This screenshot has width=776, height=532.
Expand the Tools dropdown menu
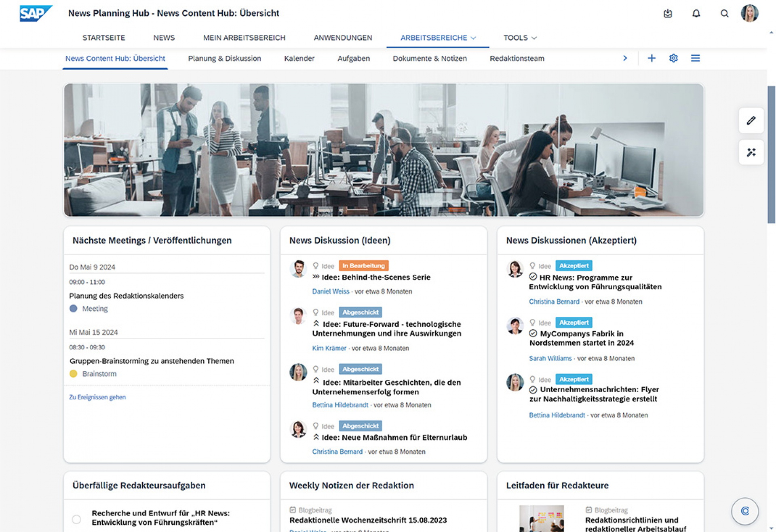520,38
